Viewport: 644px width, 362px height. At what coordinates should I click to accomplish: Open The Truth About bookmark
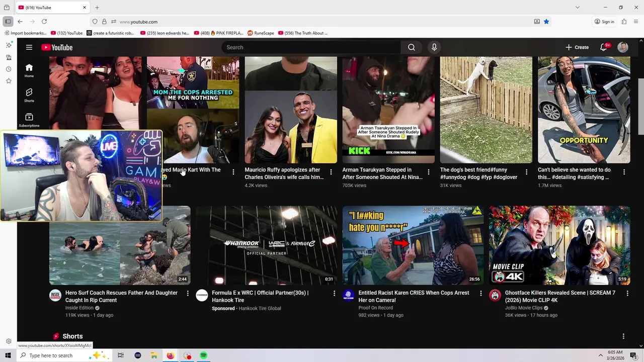point(302,33)
